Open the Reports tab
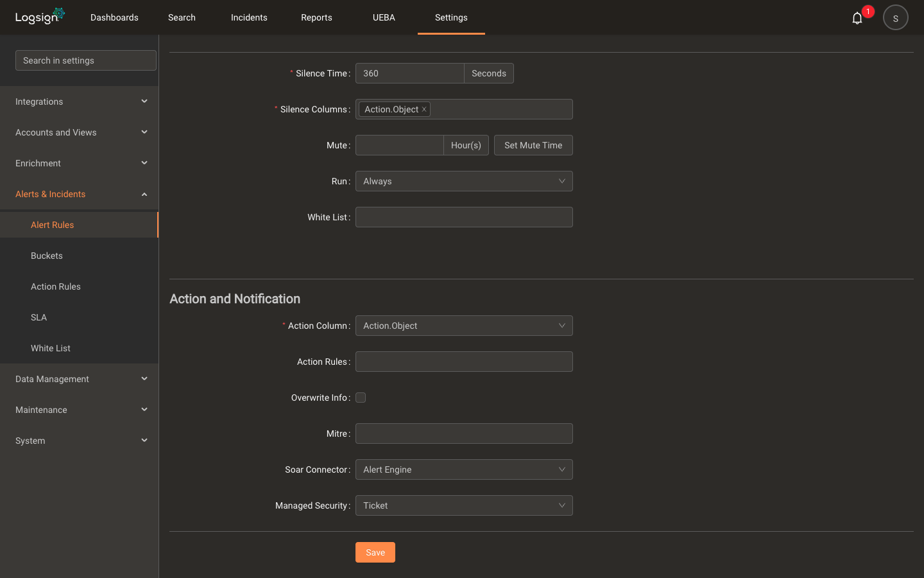The height and width of the screenshot is (578, 924). coord(316,17)
